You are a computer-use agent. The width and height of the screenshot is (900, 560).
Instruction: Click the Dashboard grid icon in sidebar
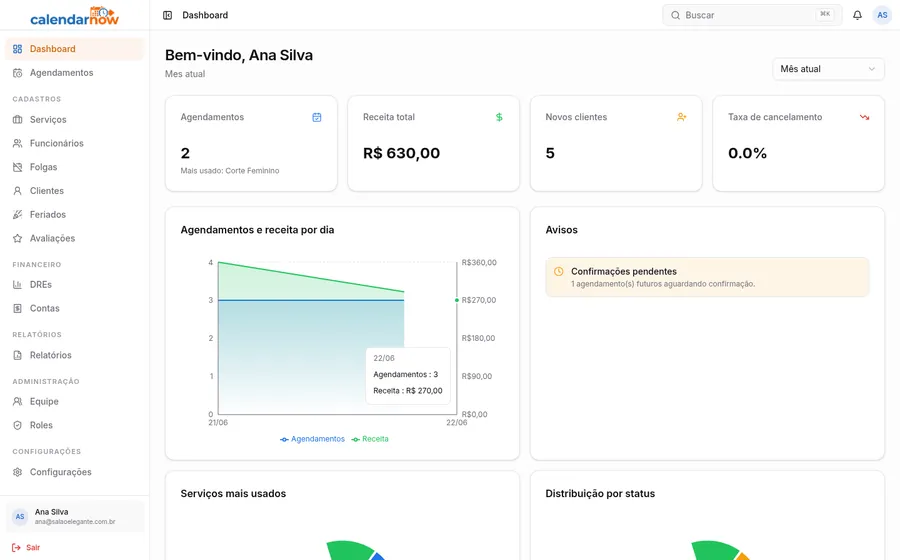pyautogui.click(x=18, y=49)
